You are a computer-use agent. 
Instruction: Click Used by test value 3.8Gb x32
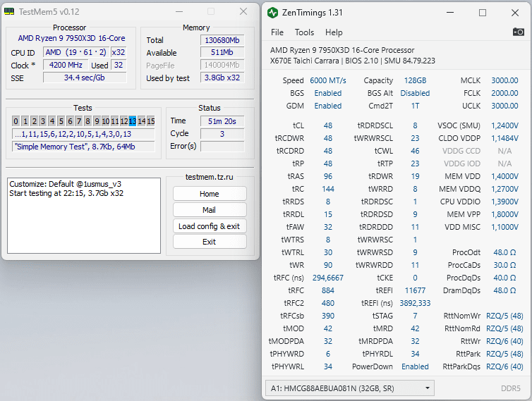(x=222, y=78)
